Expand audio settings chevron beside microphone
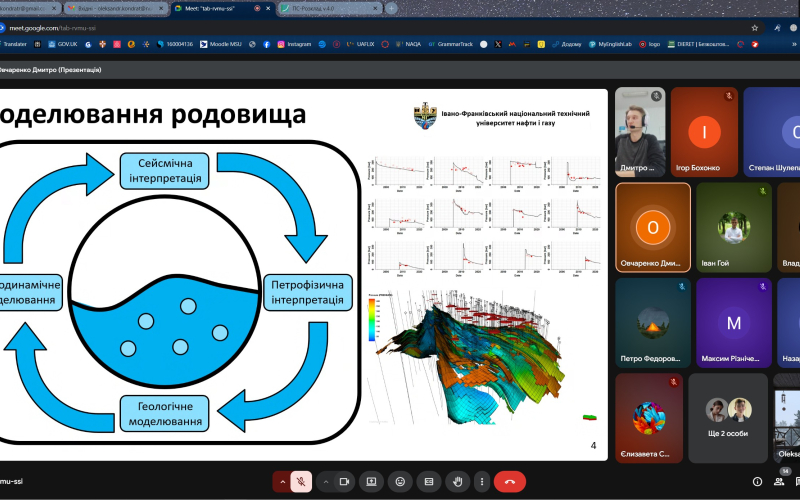This screenshot has height=500, width=800. tap(281, 482)
